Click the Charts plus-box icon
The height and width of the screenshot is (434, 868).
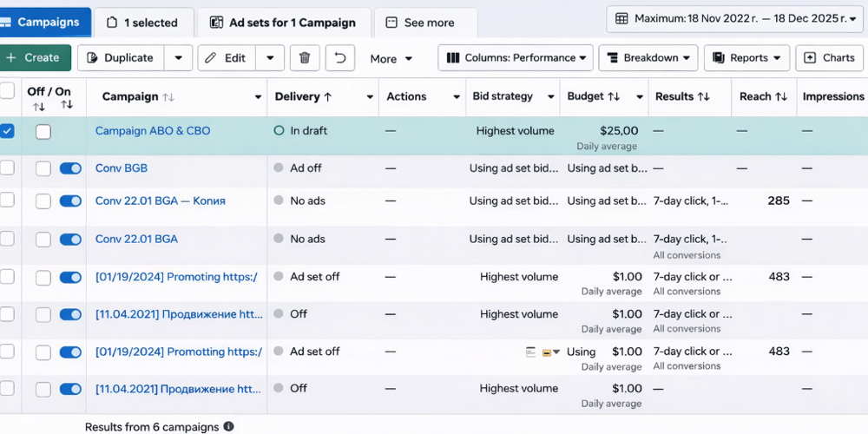pyautogui.click(x=810, y=57)
